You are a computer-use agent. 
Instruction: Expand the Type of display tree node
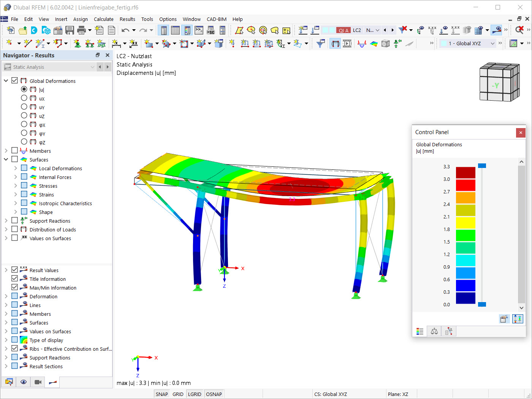(x=6, y=340)
